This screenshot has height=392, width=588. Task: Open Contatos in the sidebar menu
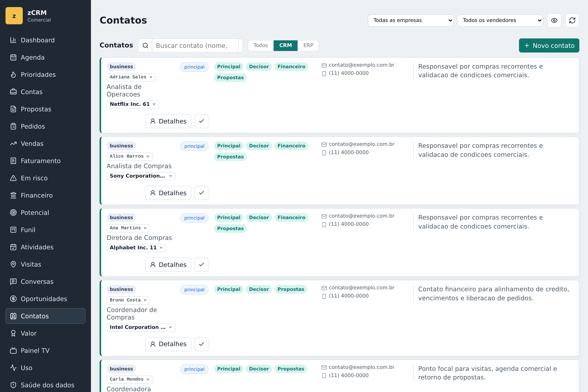tap(45, 316)
